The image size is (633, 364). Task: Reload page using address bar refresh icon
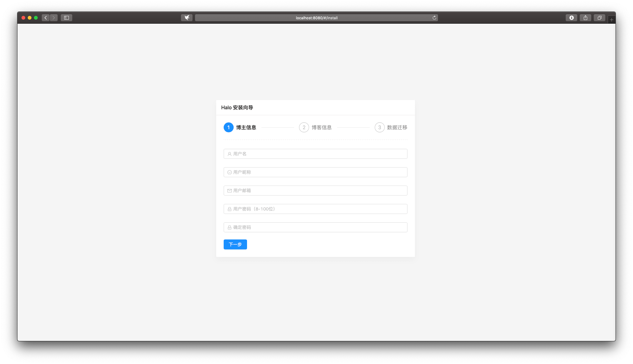pos(434,18)
